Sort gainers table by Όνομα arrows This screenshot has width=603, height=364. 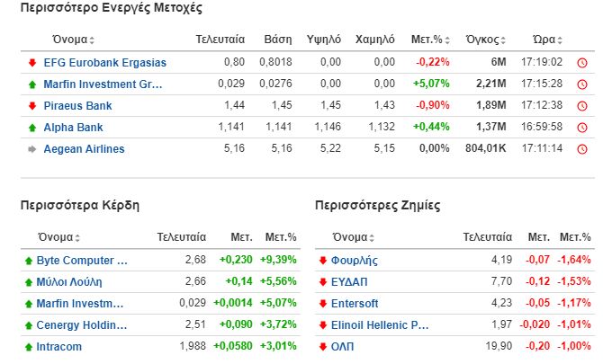click(77, 238)
